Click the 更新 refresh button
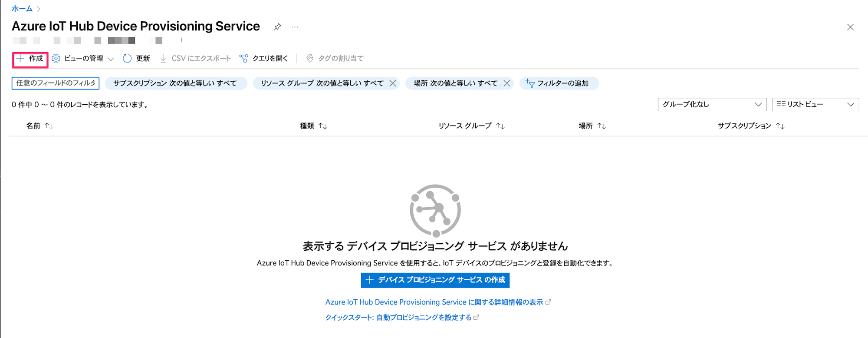 (x=137, y=59)
